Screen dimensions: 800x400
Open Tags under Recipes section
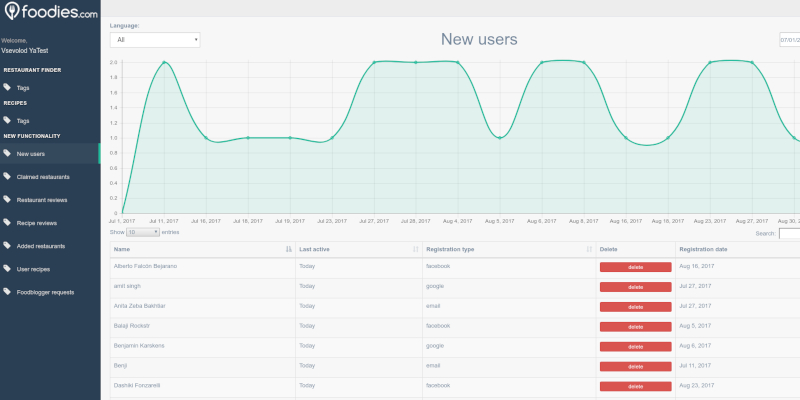23,121
